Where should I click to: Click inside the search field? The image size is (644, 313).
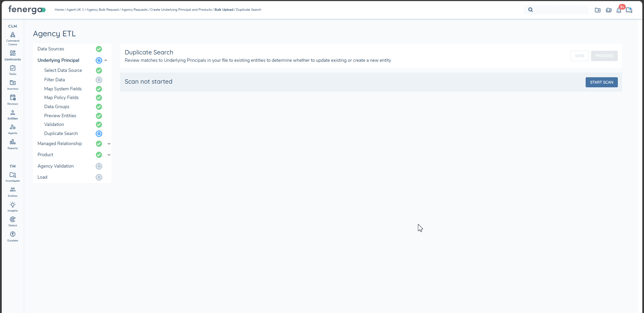click(557, 10)
